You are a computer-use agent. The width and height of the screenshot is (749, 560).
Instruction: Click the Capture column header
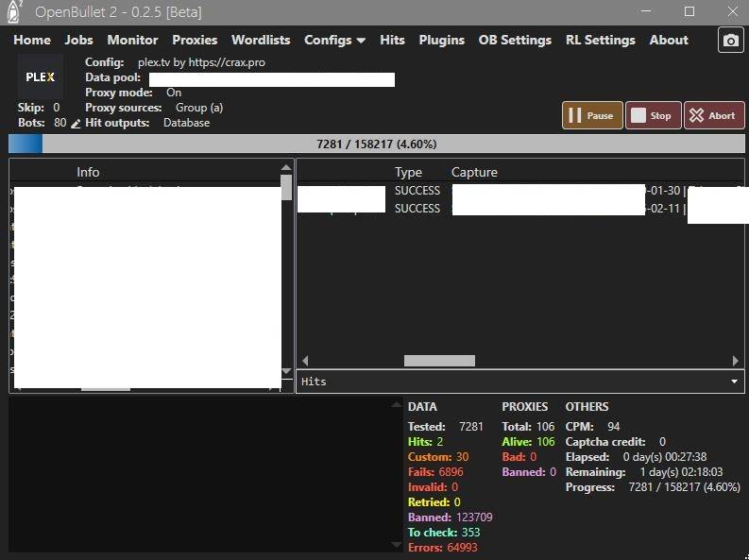point(474,172)
